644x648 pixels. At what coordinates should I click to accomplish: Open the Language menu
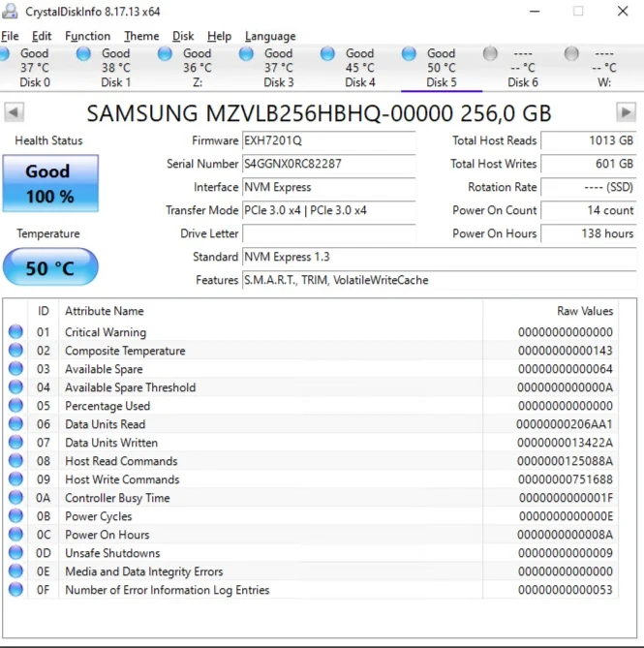click(270, 37)
